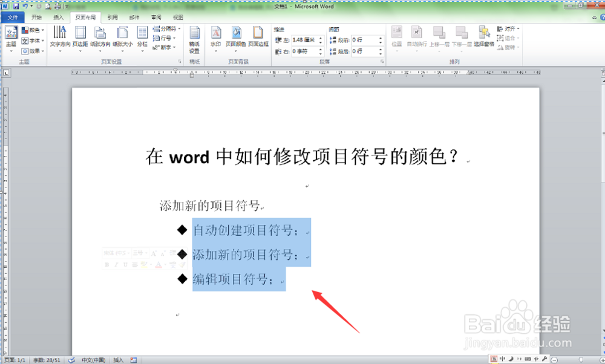Switch to the 审阅 (Review) tab
This screenshot has width=605, height=364.
(156, 18)
